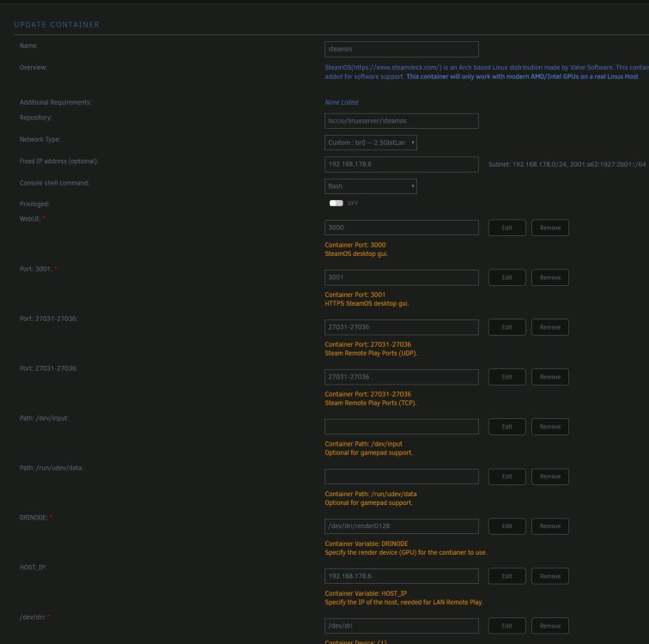Click the empty /dev/input path field

[402, 427]
